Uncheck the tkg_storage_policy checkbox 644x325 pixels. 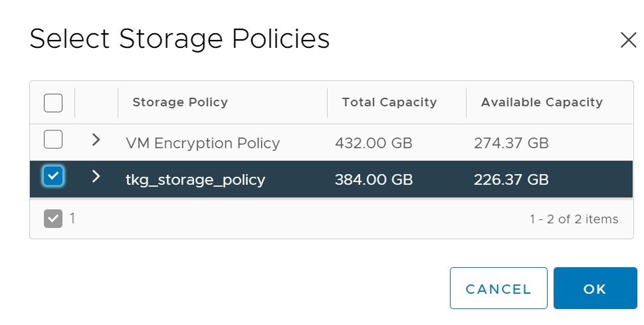[53, 176]
